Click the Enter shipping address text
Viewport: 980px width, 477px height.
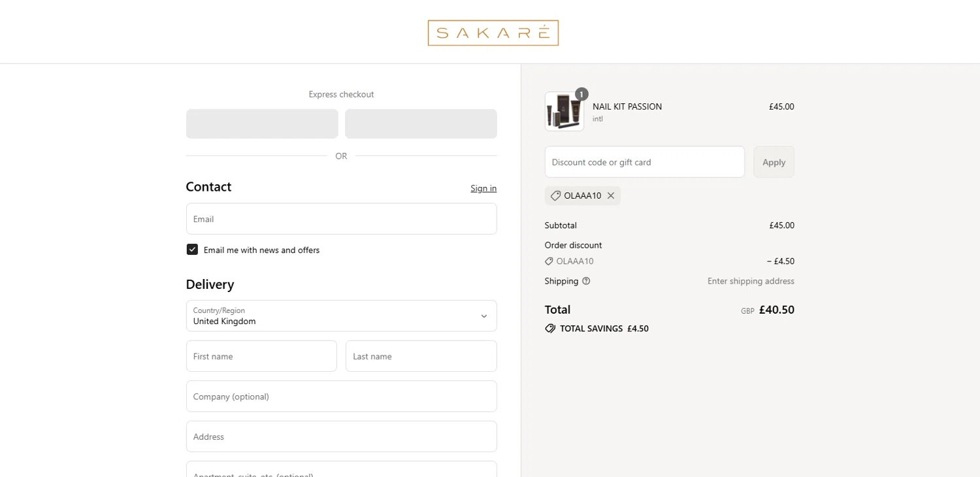(x=751, y=281)
